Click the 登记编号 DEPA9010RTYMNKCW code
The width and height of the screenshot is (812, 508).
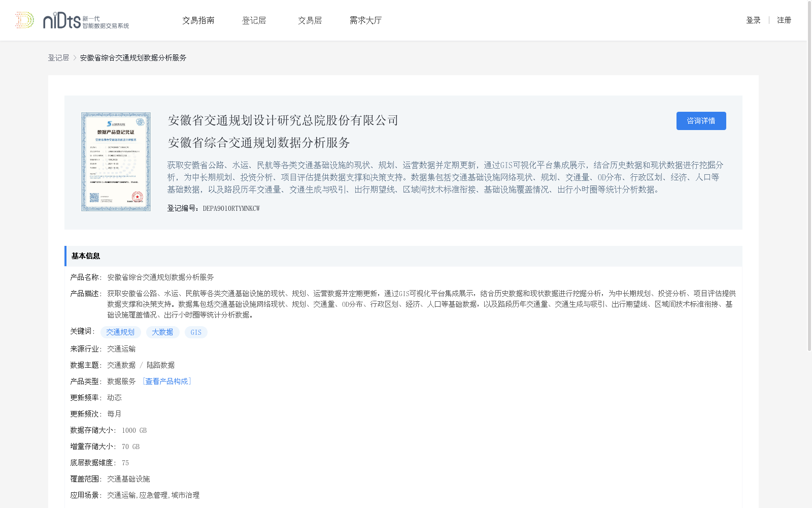(232, 208)
